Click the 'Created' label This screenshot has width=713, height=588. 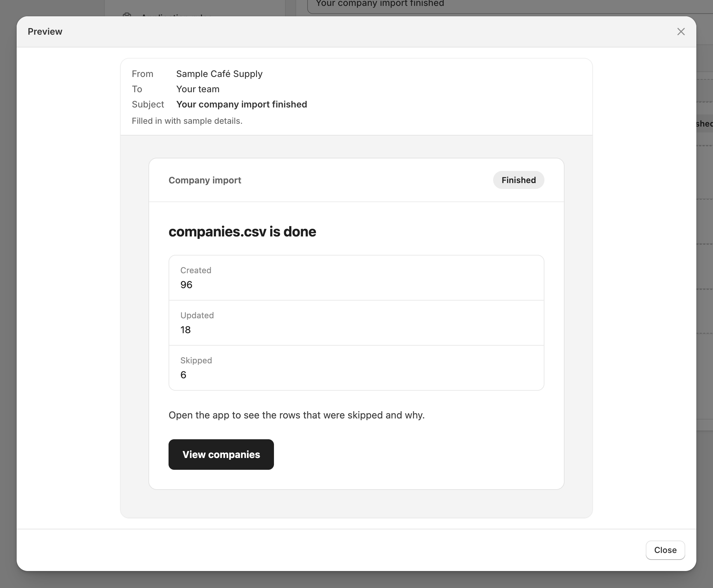click(196, 270)
